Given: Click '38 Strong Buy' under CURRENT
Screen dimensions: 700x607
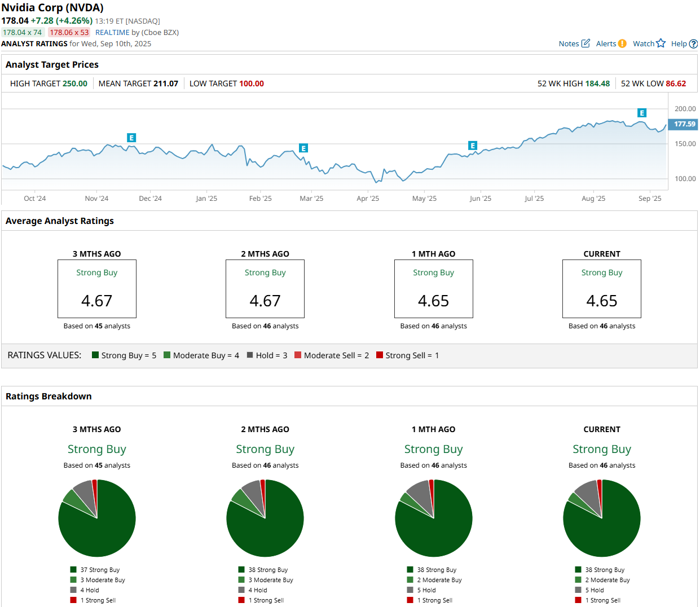Looking at the screenshot, I should pyautogui.click(x=600, y=570).
